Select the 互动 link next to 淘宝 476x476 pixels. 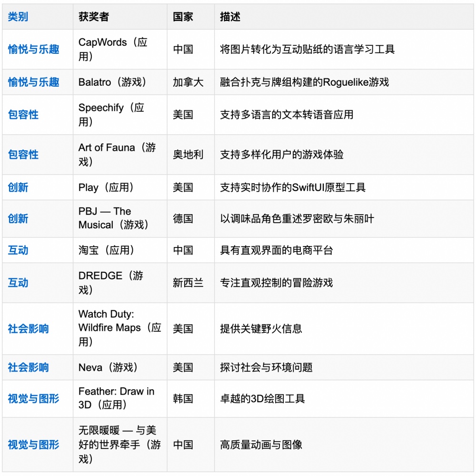(18, 250)
